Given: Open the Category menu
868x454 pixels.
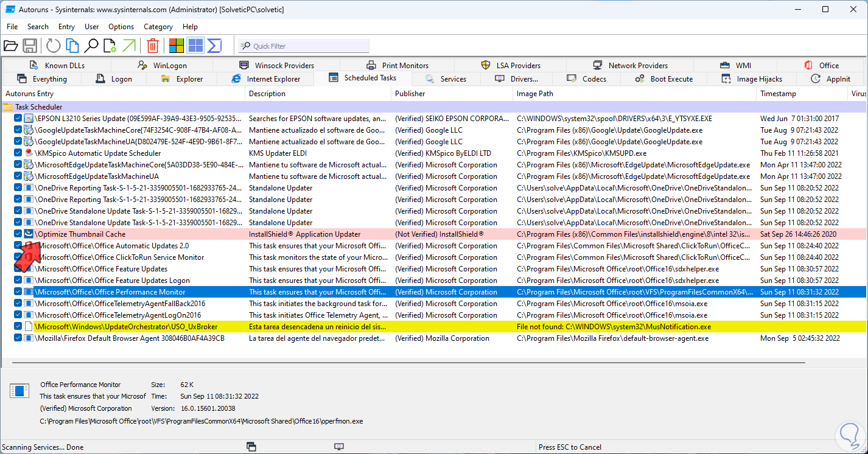Looking at the screenshot, I should pos(158,27).
